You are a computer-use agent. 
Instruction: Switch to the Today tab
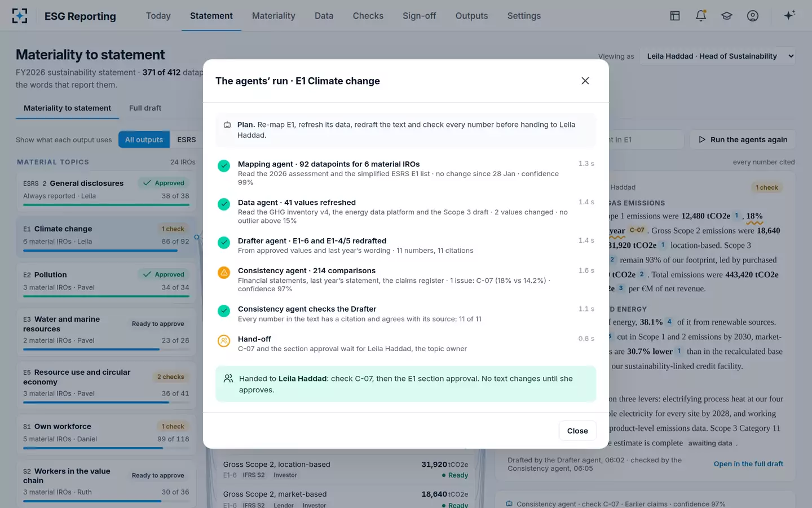pos(158,16)
